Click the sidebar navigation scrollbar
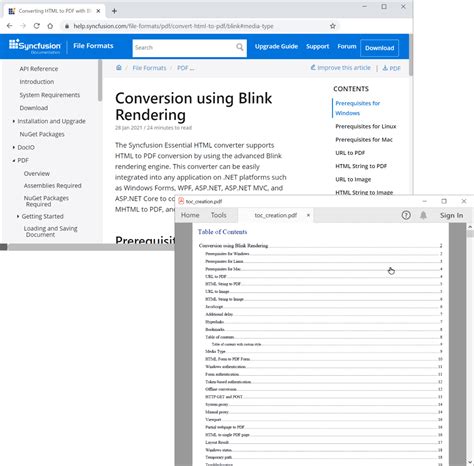The width and height of the screenshot is (474, 466). pos(100,80)
